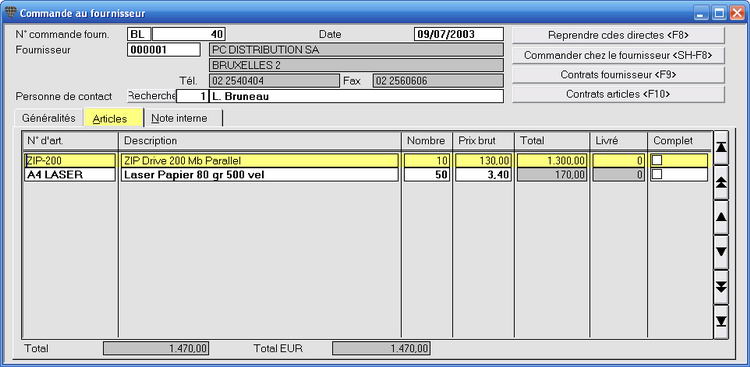Click the page-down double arrow button
The height and width of the screenshot is (367, 750).
(x=721, y=287)
